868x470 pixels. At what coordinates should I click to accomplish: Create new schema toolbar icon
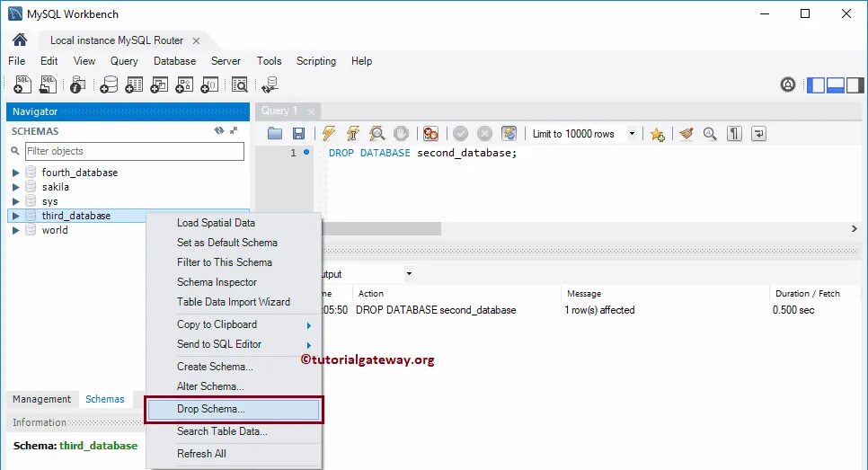point(109,84)
